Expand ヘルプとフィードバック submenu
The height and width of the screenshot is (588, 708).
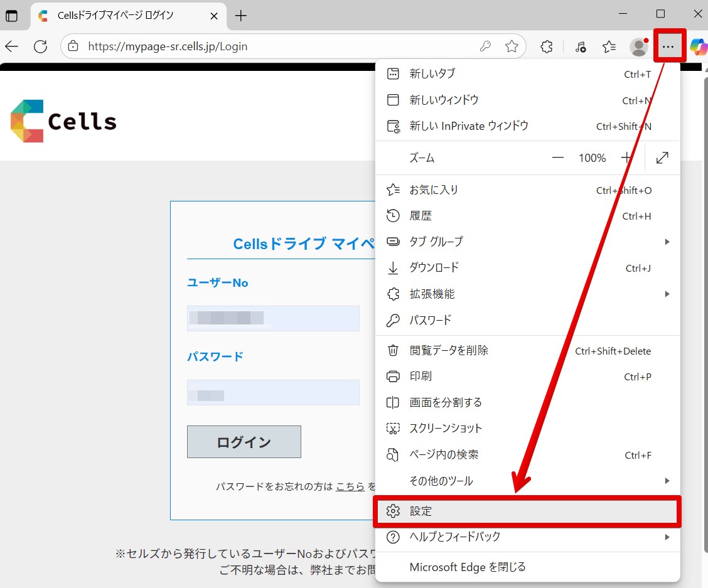527,537
